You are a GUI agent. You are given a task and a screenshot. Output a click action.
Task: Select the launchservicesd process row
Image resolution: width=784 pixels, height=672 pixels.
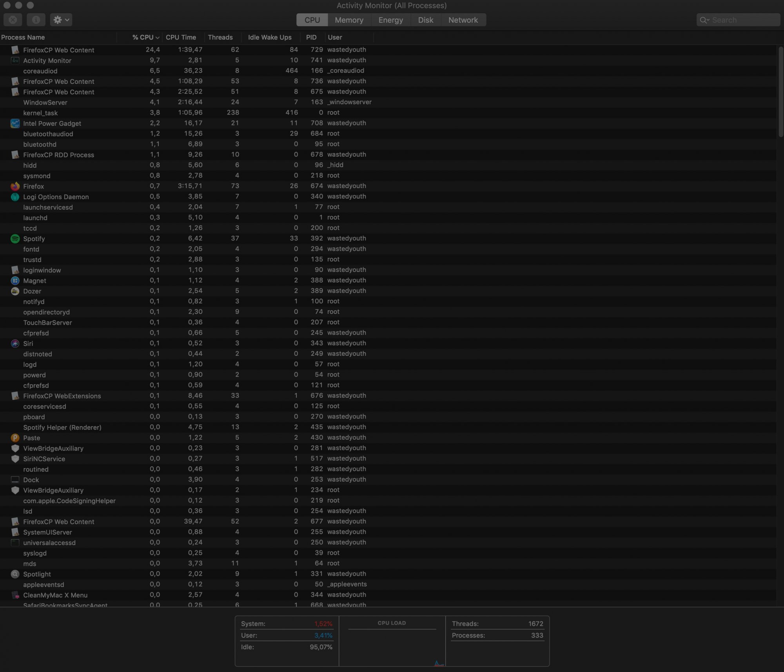tap(388, 207)
